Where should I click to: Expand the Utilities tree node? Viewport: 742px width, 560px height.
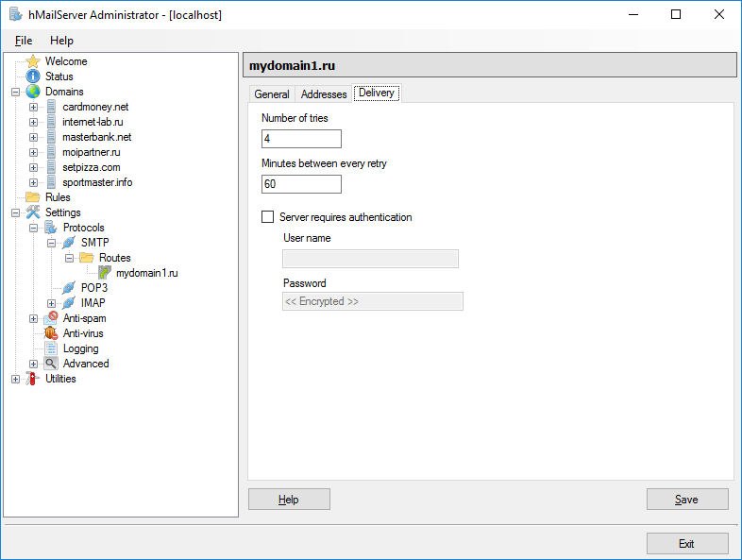(16, 380)
